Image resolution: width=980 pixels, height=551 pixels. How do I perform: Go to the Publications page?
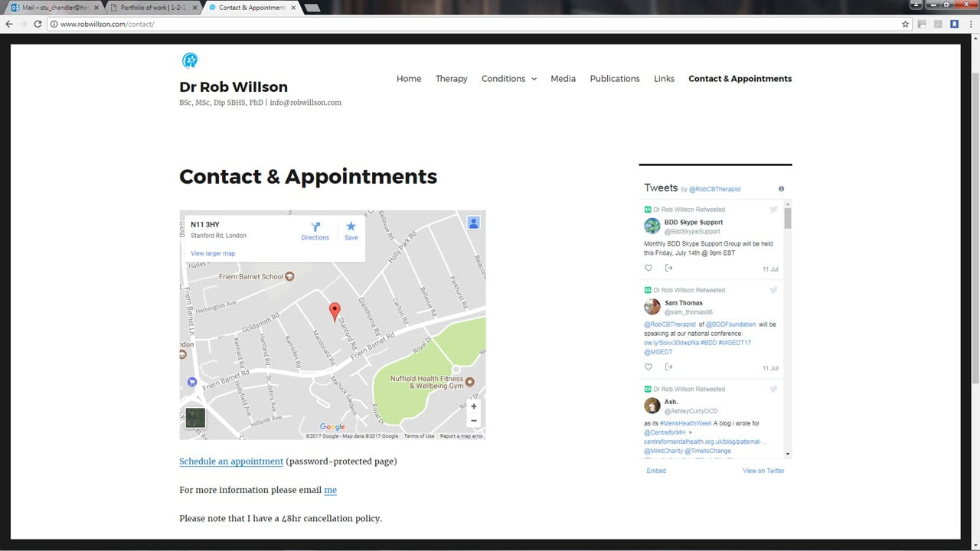tap(614, 79)
